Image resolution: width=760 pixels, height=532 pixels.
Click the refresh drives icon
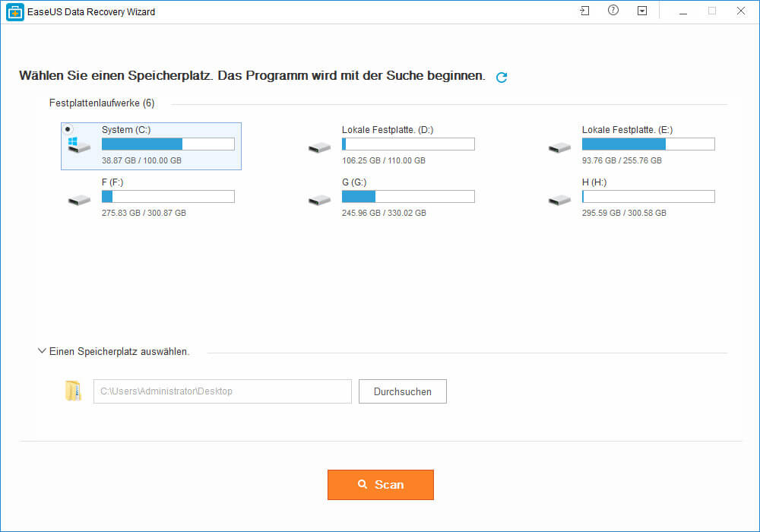[x=502, y=78]
